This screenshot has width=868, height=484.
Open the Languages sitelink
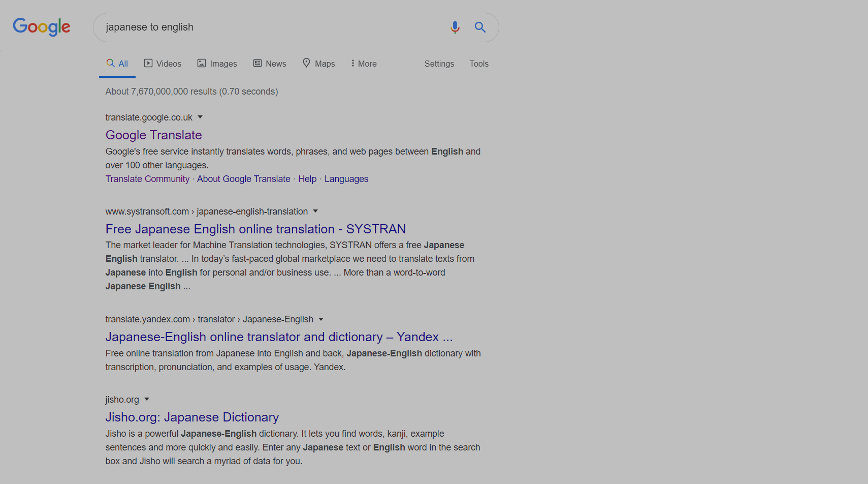[x=346, y=179]
